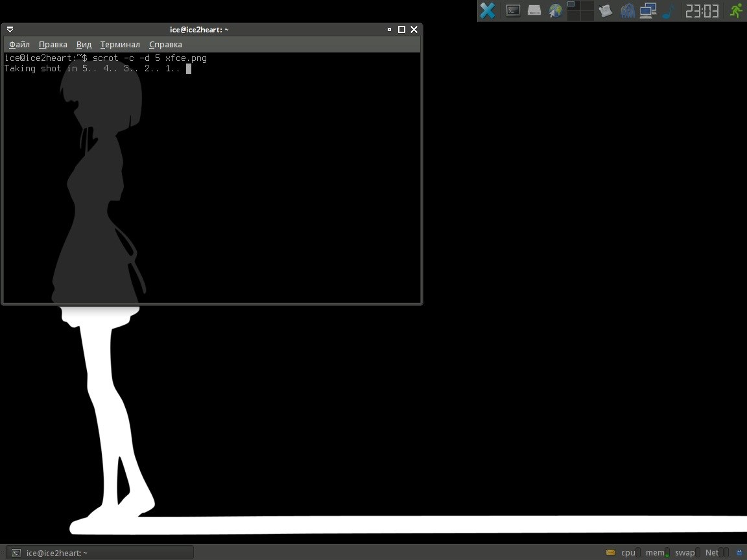The image size is (747, 560).
Task: Open the Xfce applications menu X icon
Action: pyautogui.click(x=488, y=10)
